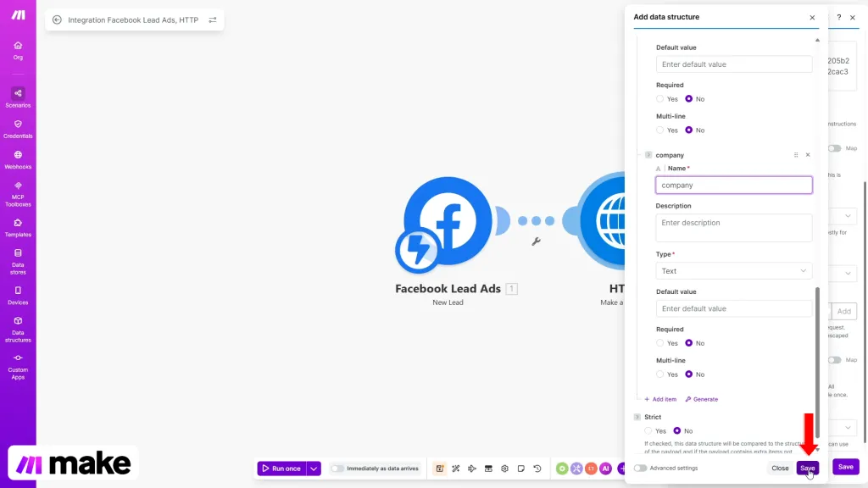Click the green circle tools icon
The height and width of the screenshot is (488, 868).
(x=562, y=469)
